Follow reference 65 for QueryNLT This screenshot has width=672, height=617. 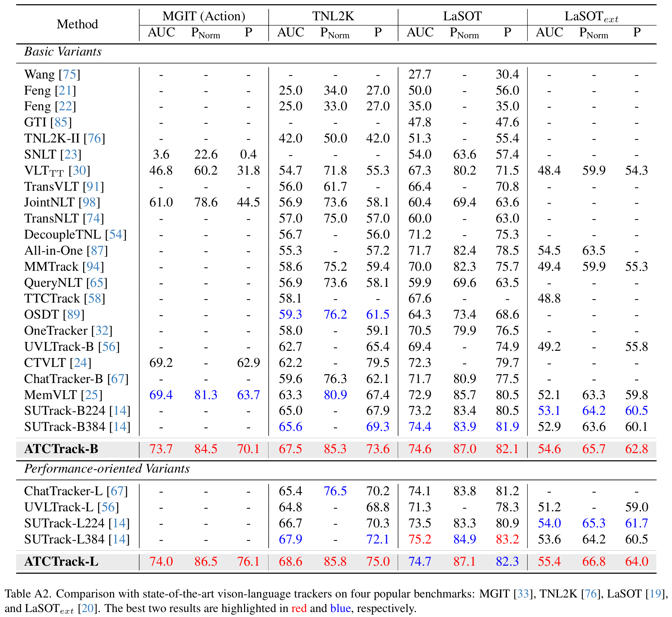click(x=97, y=283)
